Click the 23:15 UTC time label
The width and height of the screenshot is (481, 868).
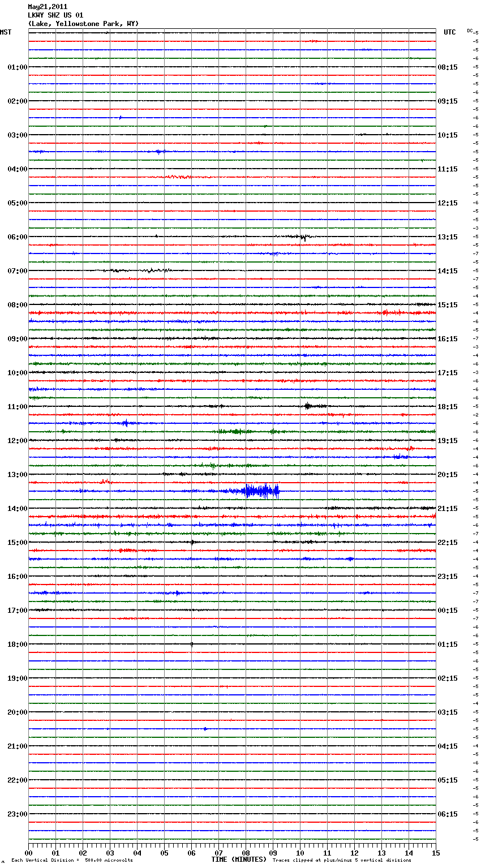point(448,577)
